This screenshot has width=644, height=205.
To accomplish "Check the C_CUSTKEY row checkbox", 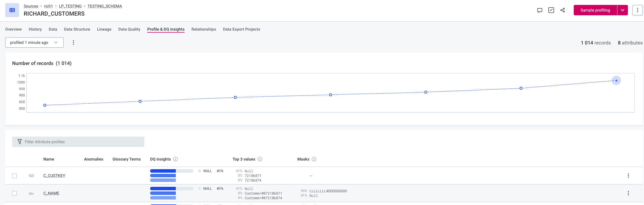I will [x=14, y=176].
